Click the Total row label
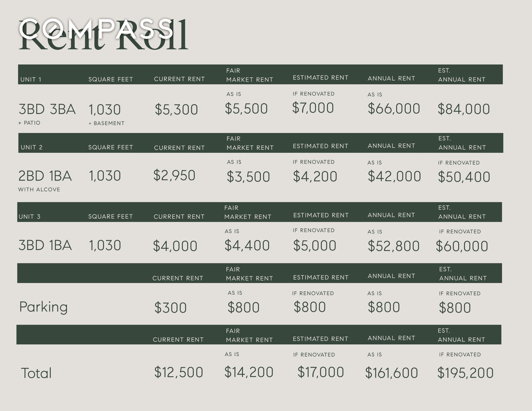Screen dimensions: 532x411 pos(36,373)
